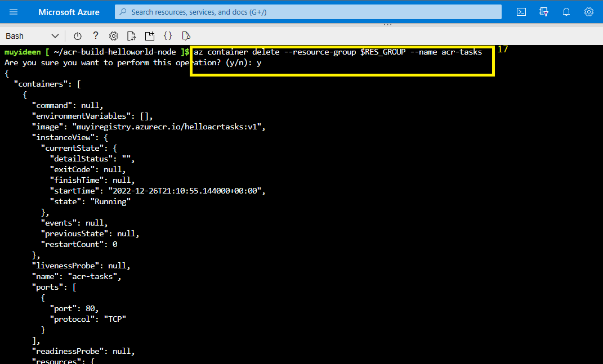Click the ellipsis resize handle above the shell
The height and width of the screenshot is (364, 603).
[387, 24]
